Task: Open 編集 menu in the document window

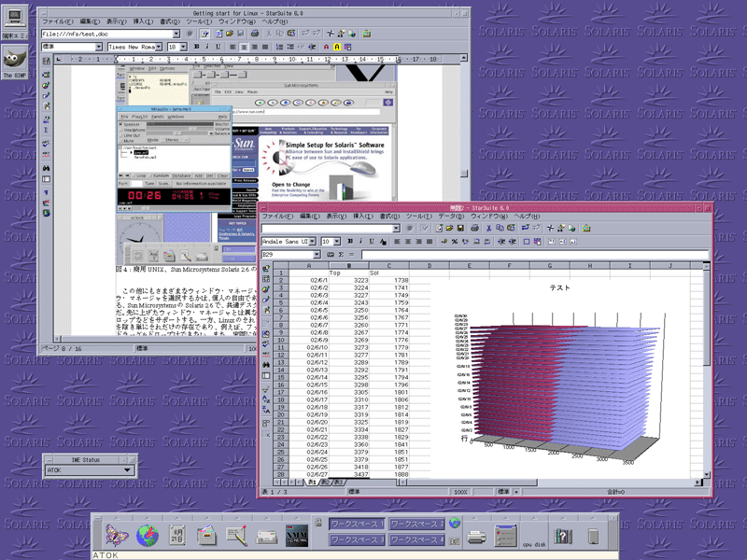Action: (90, 21)
